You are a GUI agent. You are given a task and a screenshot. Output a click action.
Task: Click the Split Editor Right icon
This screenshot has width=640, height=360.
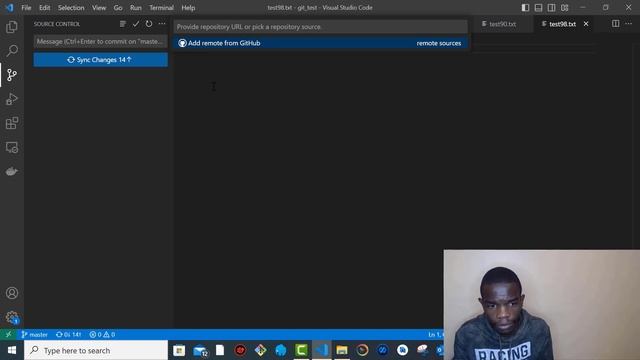tap(616, 24)
